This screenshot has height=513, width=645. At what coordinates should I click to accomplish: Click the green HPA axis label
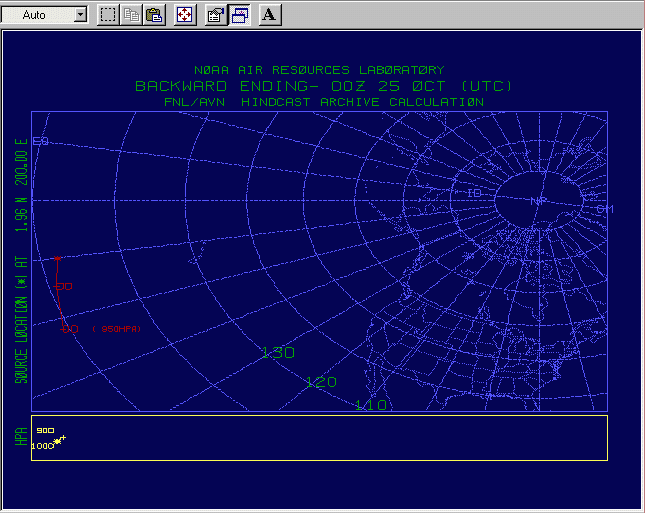[x=19, y=438]
